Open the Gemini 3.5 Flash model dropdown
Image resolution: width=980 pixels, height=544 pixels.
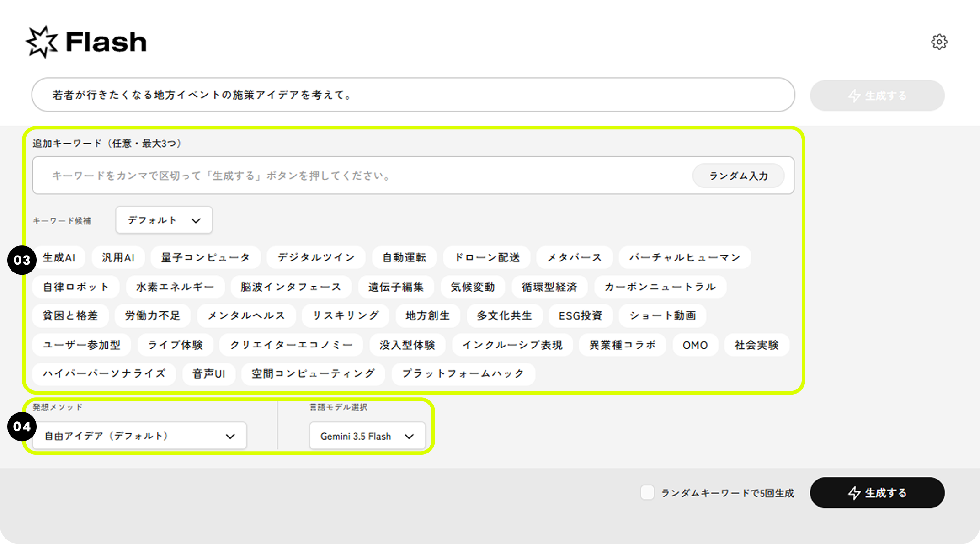point(367,436)
